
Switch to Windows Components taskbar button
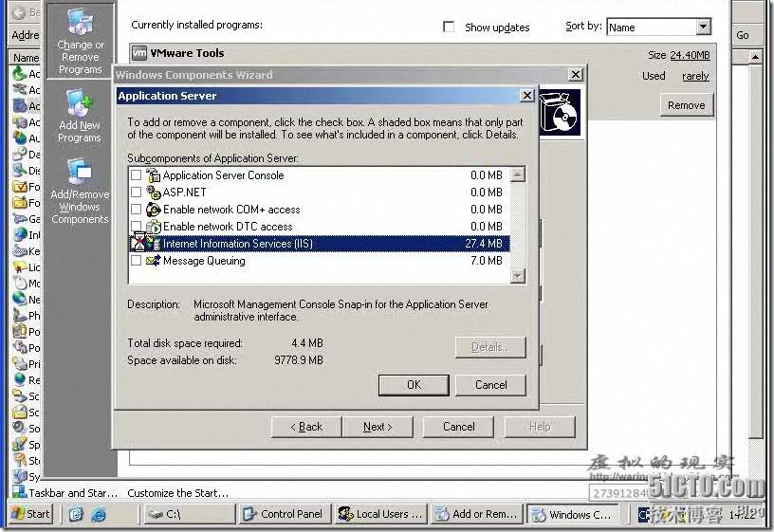click(573, 514)
